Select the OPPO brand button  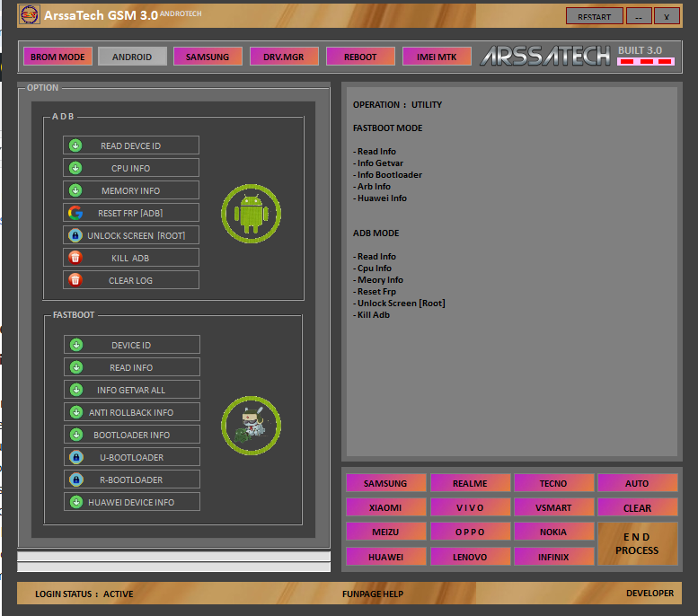[470, 532]
